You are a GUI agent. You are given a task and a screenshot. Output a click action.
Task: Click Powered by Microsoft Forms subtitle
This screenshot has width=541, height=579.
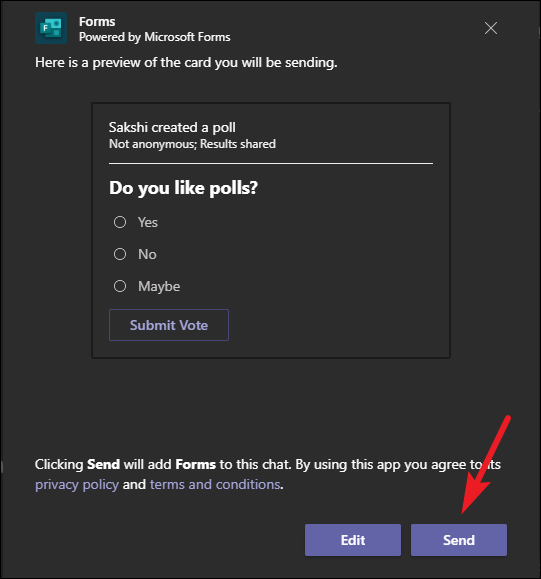pos(155,37)
